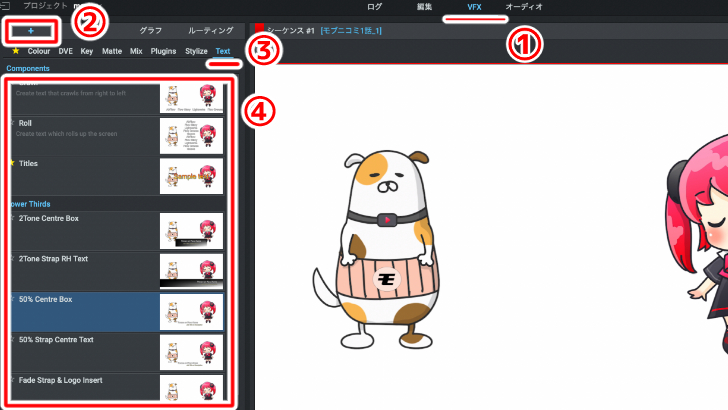Toggle favourite star on 50% Strap Centre Text
This screenshot has width=728, height=410.
click(x=13, y=339)
